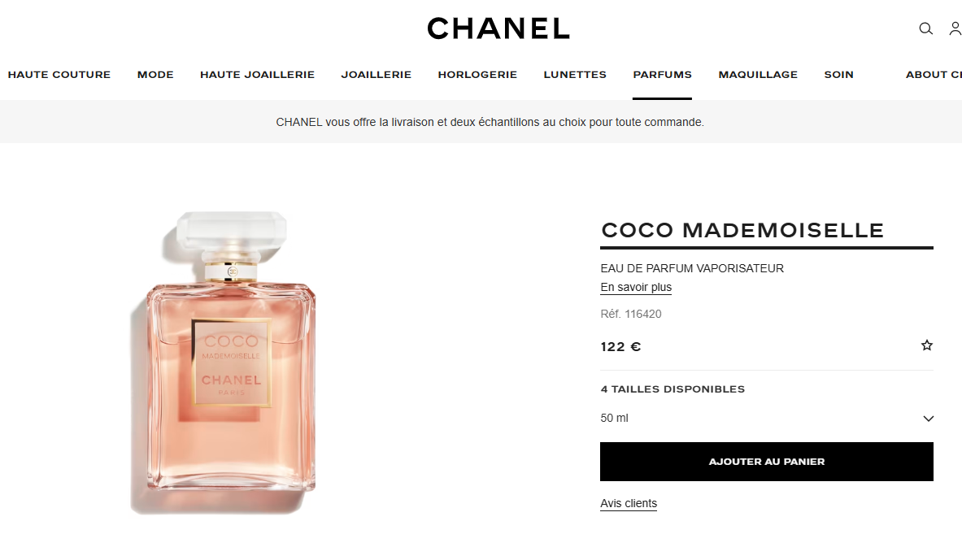Open the About Chanel menu
This screenshot has width=962, height=560.
pos(934,74)
